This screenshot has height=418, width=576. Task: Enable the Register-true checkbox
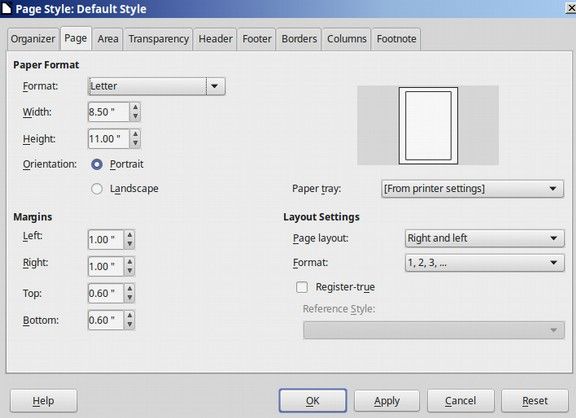point(302,287)
